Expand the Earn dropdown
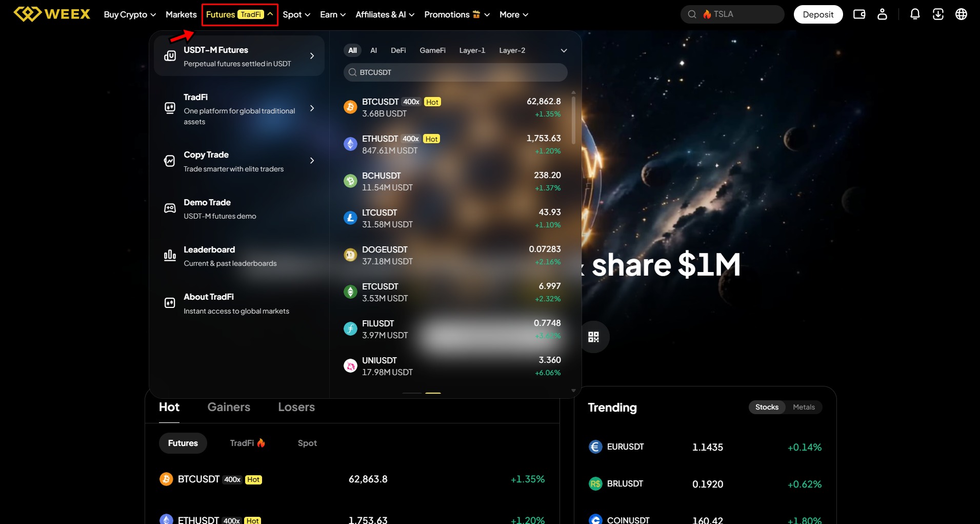980x524 pixels. click(x=333, y=14)
